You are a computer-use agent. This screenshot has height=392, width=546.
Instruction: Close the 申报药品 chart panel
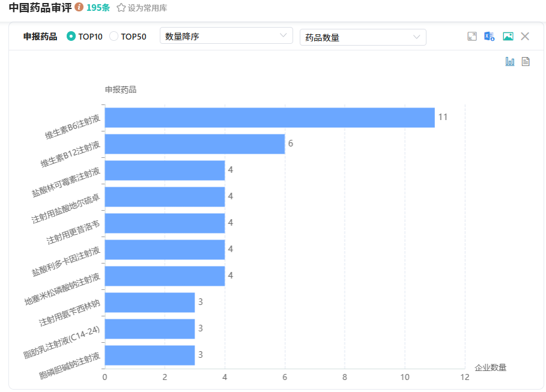[x=525, y=37]
